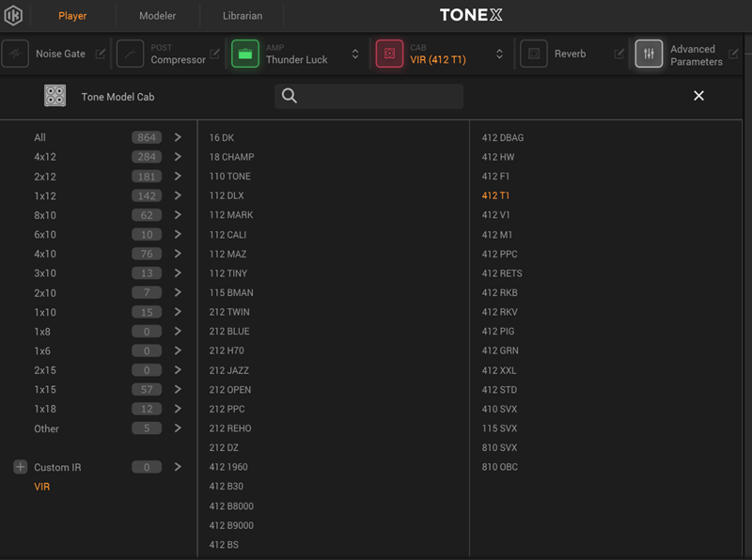Open the Advanced Parameters edit icon
Screen dimensions: 752x560
[733, 54]
